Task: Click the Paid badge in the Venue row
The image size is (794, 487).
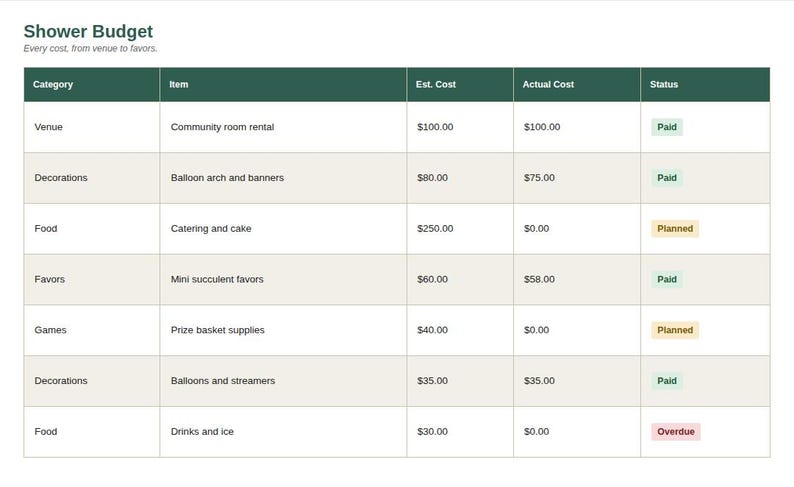Action: click(x=667, y=127)
